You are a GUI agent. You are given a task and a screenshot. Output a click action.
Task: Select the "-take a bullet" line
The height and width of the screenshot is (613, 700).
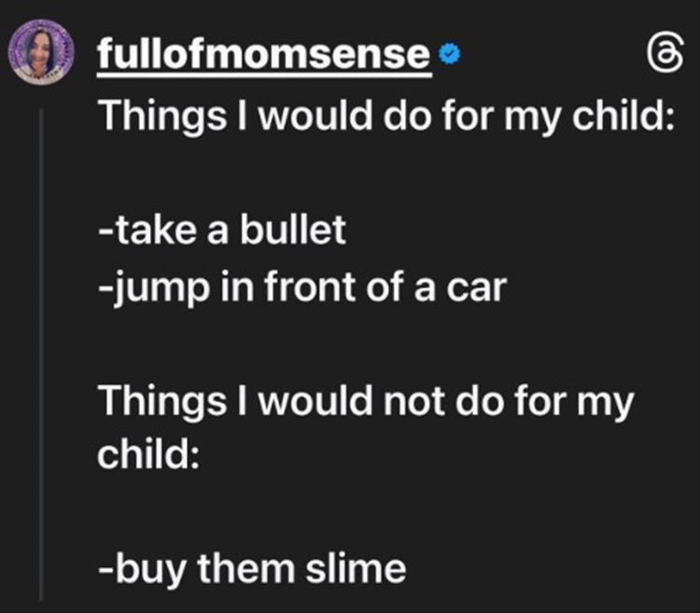(223, 230)
